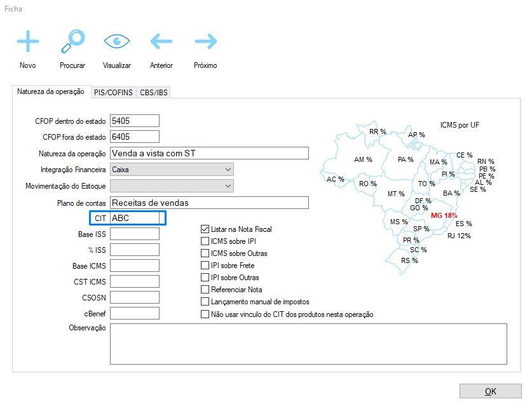532x411 pixels.
Task: Focus the Observação text area
Action: pyautogui.click(x=308, y=344)
